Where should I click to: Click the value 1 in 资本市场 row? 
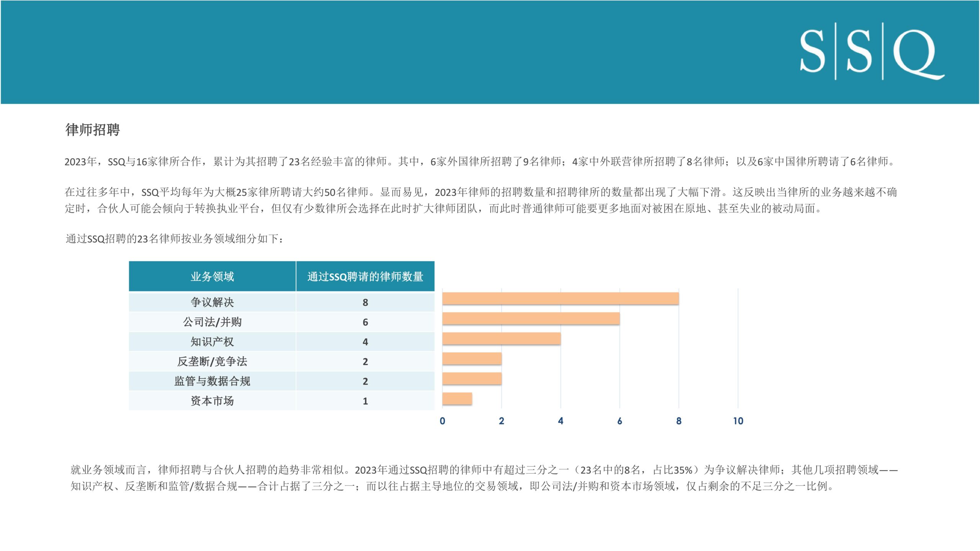click(x=365, y=401)
